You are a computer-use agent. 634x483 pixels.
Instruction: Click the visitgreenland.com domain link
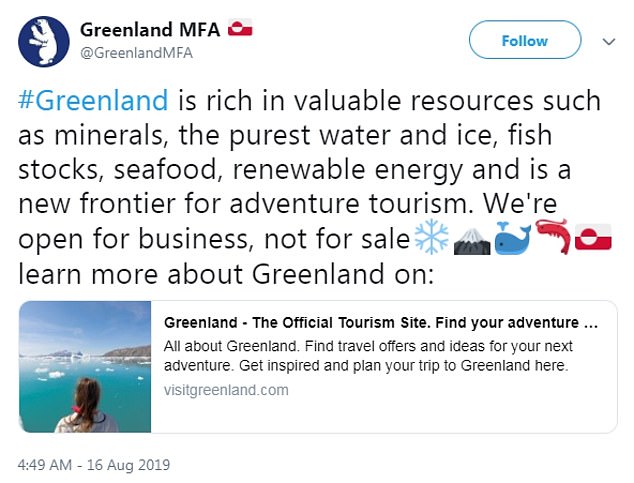(226, 390)
